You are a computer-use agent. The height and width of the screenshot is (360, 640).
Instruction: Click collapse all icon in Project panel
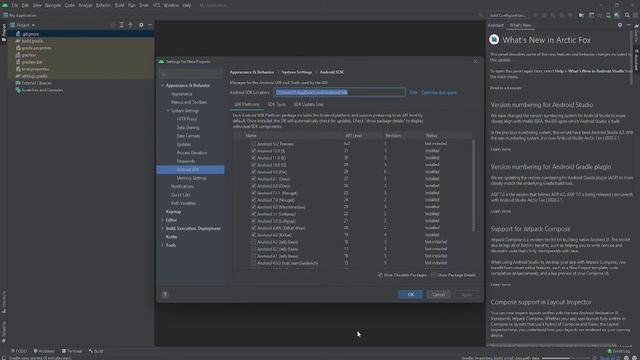pyautogui.click(x=131, y=25)
